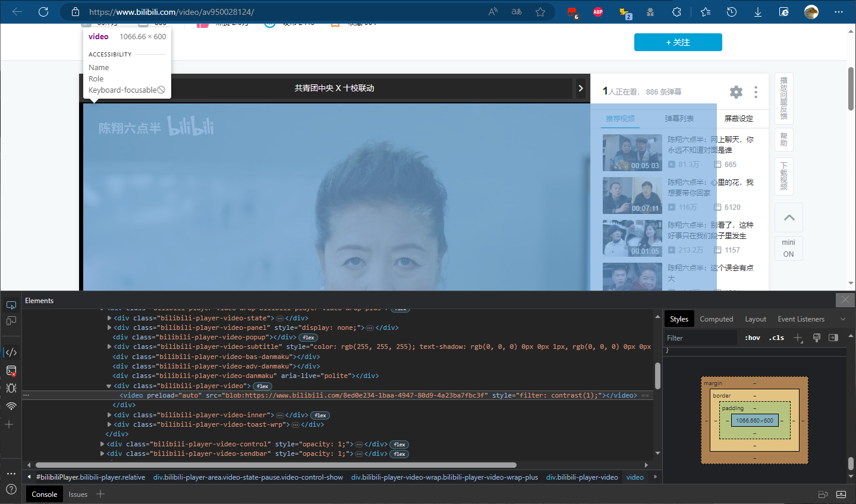Select the debug (bug) icon in DevTools sidebar
This screenshot has height=504, width=856.
(11, 388)
